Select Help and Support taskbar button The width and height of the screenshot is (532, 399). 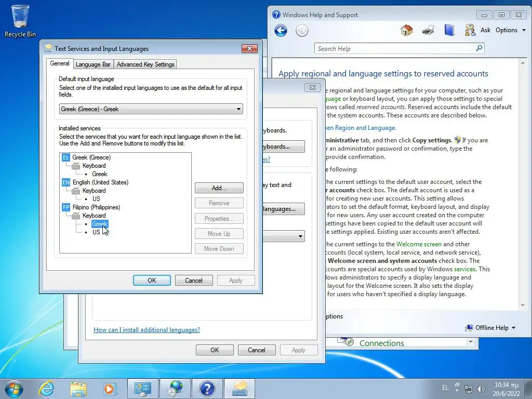click(207, 389)
